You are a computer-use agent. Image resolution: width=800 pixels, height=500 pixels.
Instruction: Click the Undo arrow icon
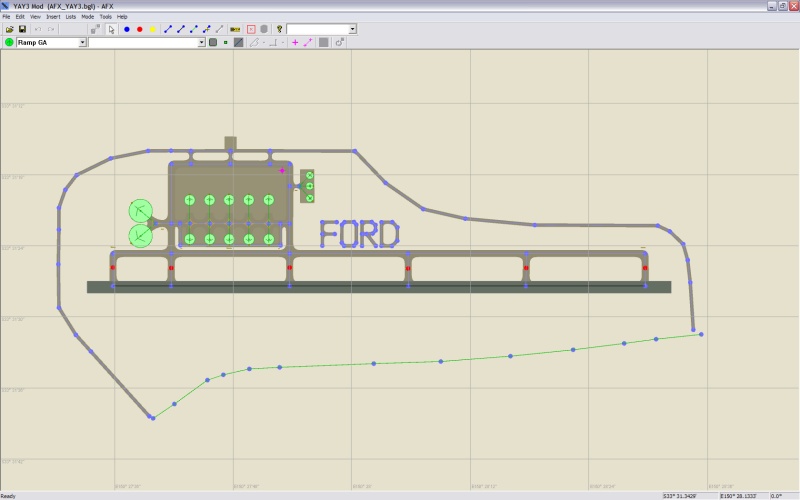[38, 29]
